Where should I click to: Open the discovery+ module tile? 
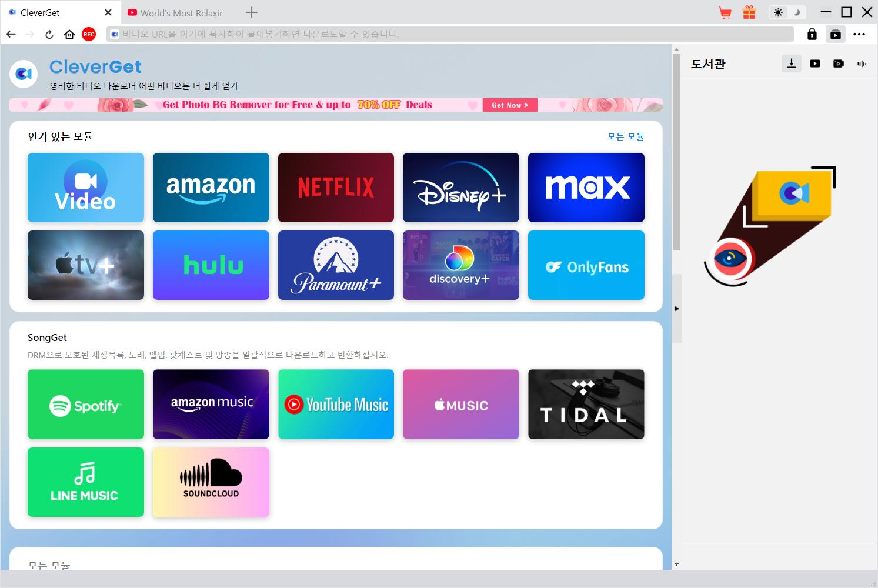[461, 265]
